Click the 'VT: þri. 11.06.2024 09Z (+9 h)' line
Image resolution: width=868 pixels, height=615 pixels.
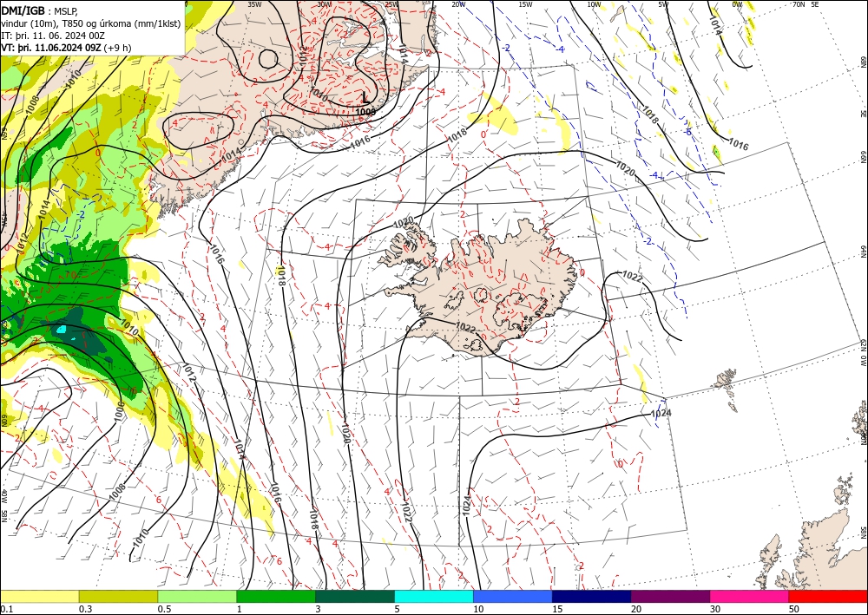coord(67,48)
